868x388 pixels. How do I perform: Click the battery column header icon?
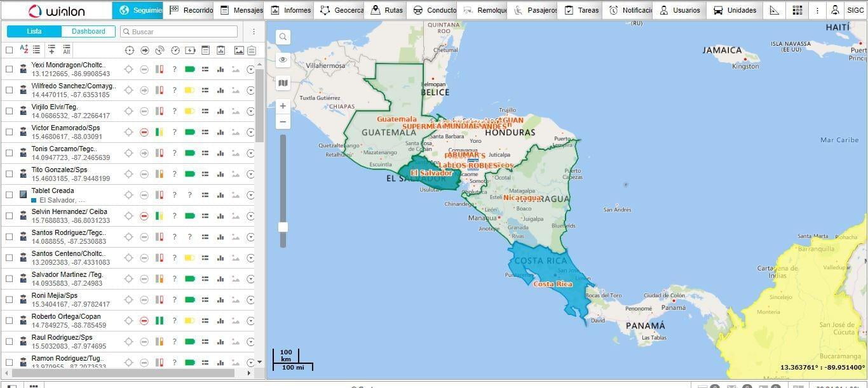[x=190, y=50]
